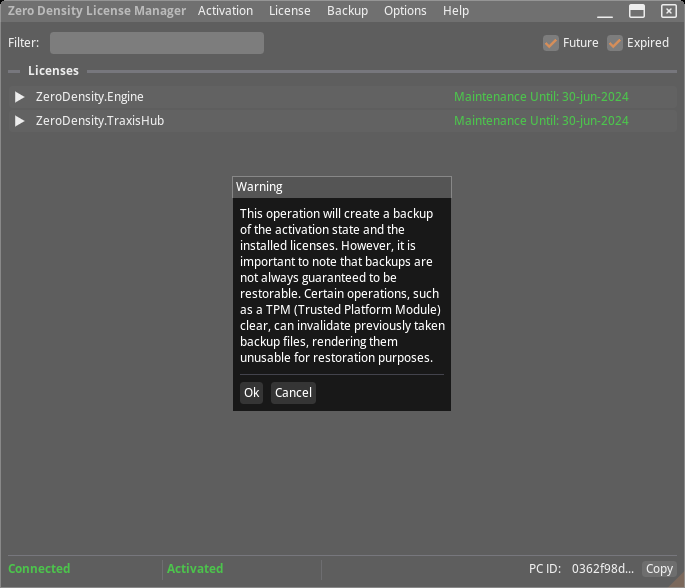Viewport: 685px width, 588px height.
Task: Select the truncated PC ID value
Action: 602,569
